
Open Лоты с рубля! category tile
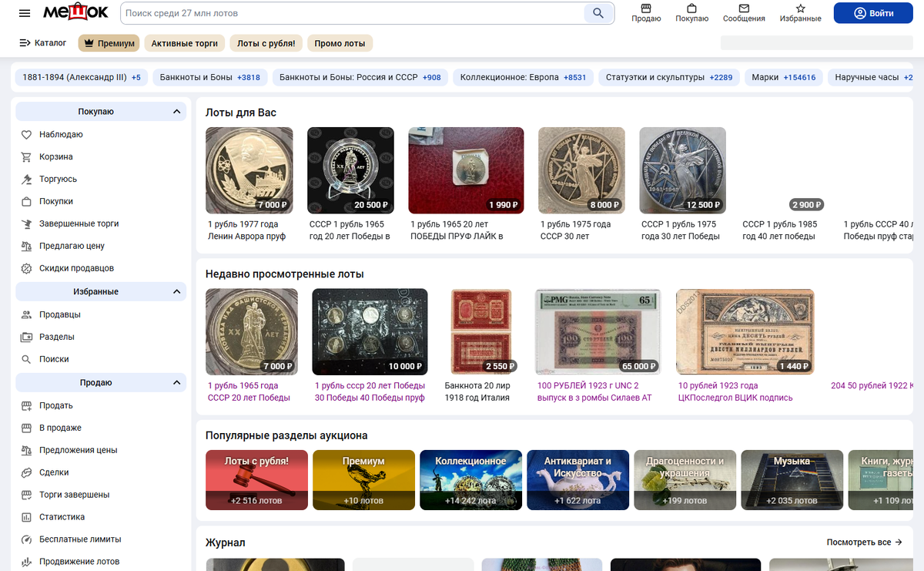pyautogui.click(x=256, y=480)
